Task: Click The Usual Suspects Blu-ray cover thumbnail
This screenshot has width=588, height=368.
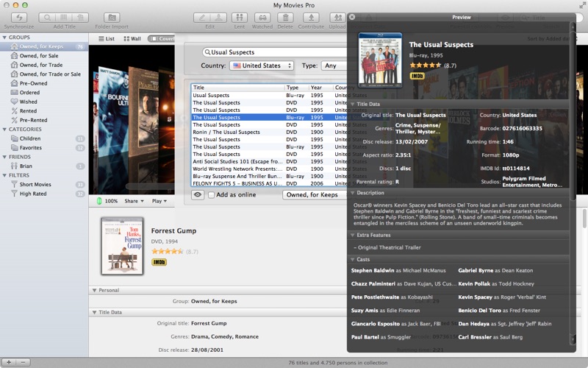Action: coord(380,60)
